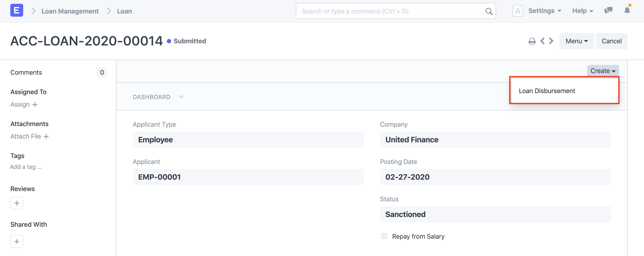Image resolution: width=644 pixels, height=256 pixels.
Task: Open the Create dropdown
Action: click(602, 71)
